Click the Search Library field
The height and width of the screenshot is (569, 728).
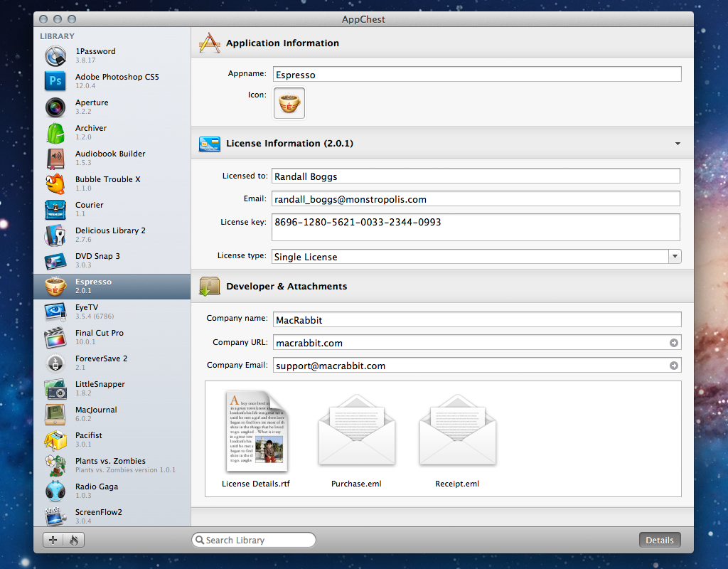click(x=254, y=540)
